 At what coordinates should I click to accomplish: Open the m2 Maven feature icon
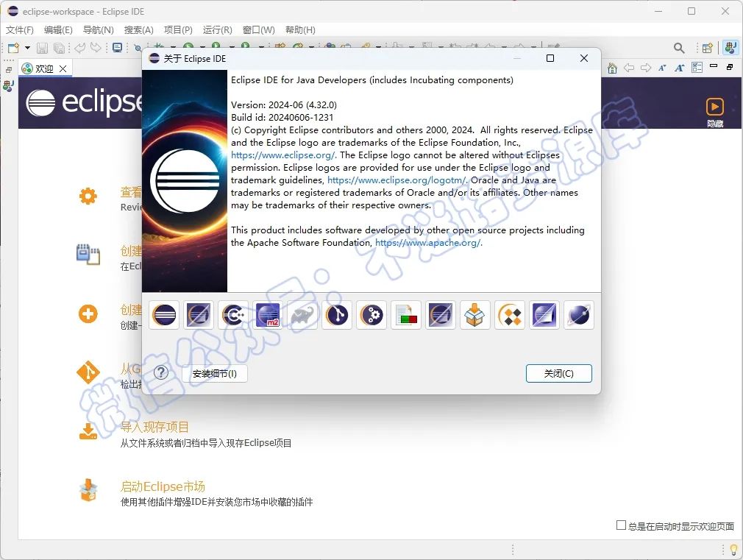pos(268,315)
